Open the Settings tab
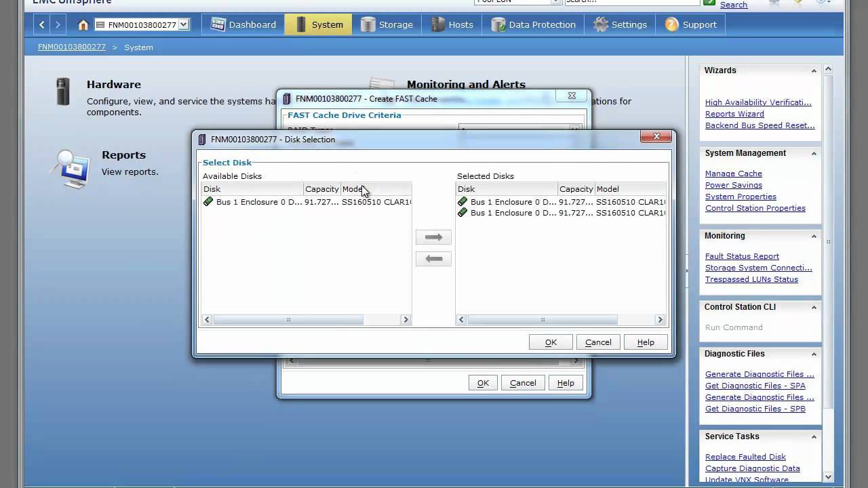The image size is (868, 488). [x=620, y=24]
